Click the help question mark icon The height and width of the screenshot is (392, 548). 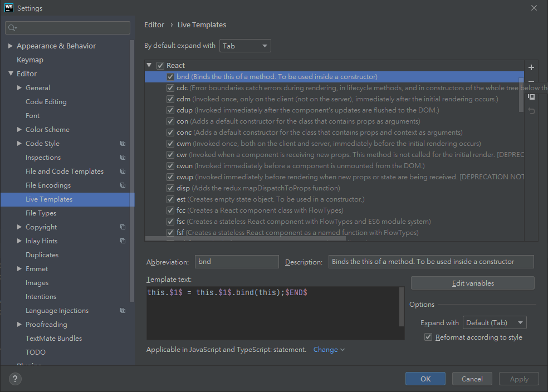coord(14,379)
